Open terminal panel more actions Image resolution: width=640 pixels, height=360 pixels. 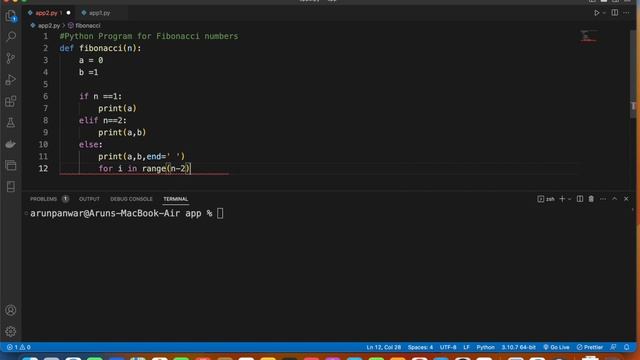(x=603, y=199)
